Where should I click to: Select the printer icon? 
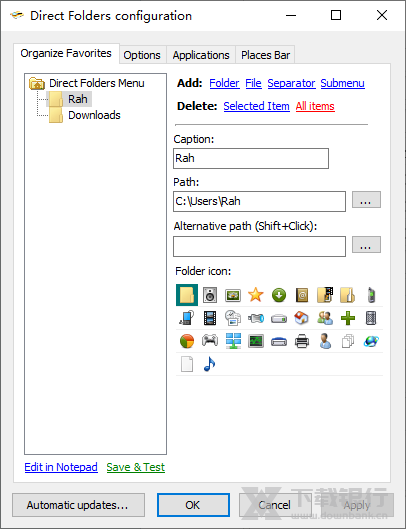pos(302,341)
